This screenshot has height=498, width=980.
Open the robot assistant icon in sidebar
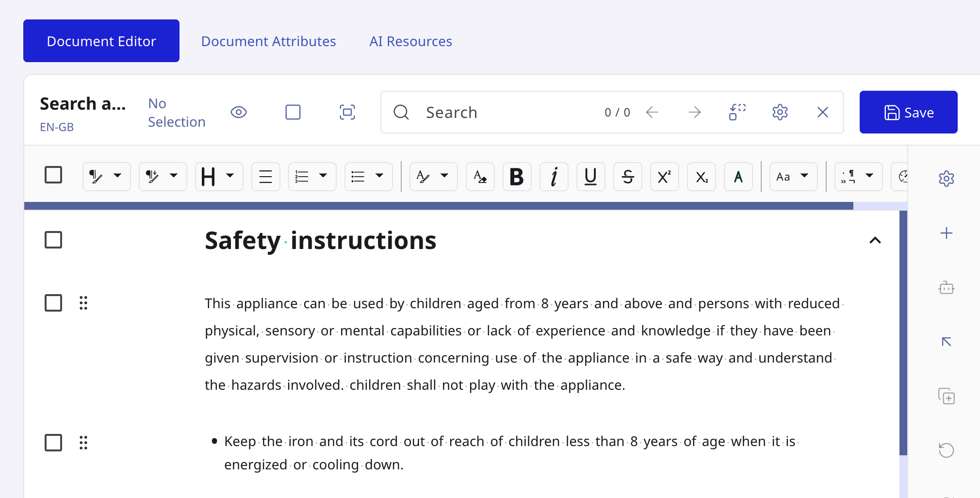[x=946, y=288]
